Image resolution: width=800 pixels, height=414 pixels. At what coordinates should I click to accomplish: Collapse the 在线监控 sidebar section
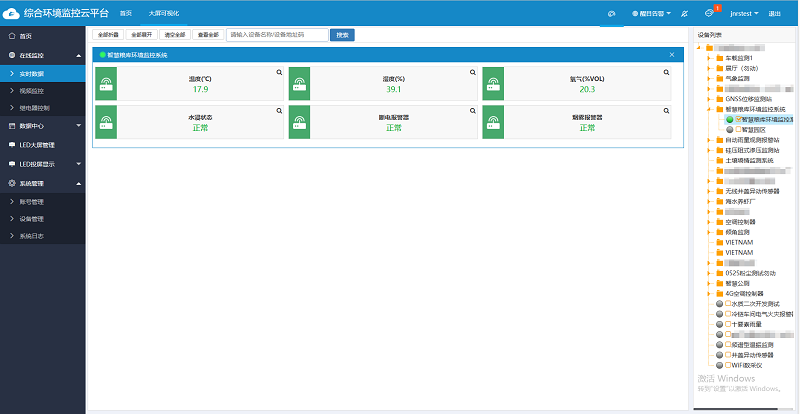(79, 55)
